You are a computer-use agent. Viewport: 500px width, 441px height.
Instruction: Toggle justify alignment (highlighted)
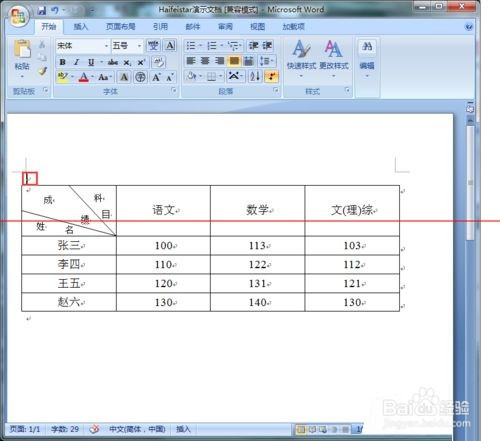234,61
